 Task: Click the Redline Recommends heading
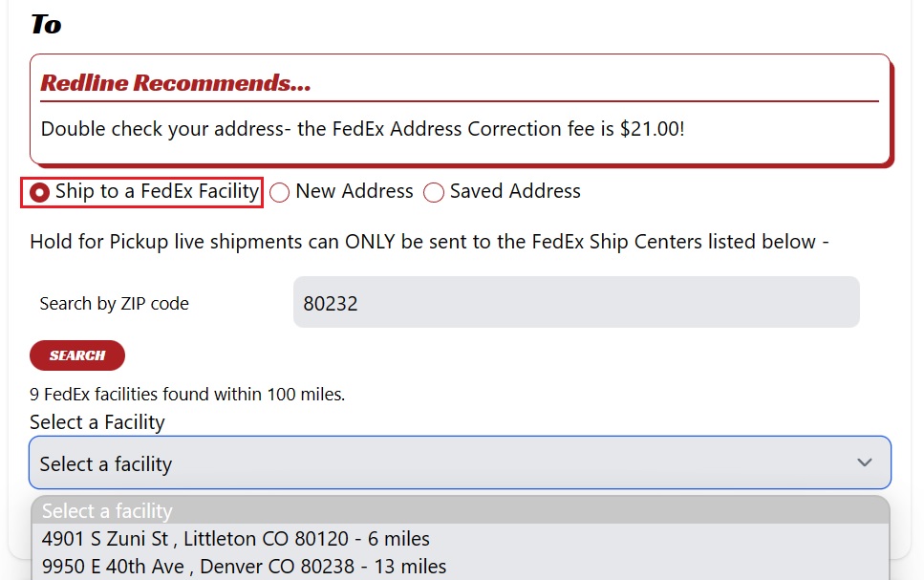(x=176, y=82)
